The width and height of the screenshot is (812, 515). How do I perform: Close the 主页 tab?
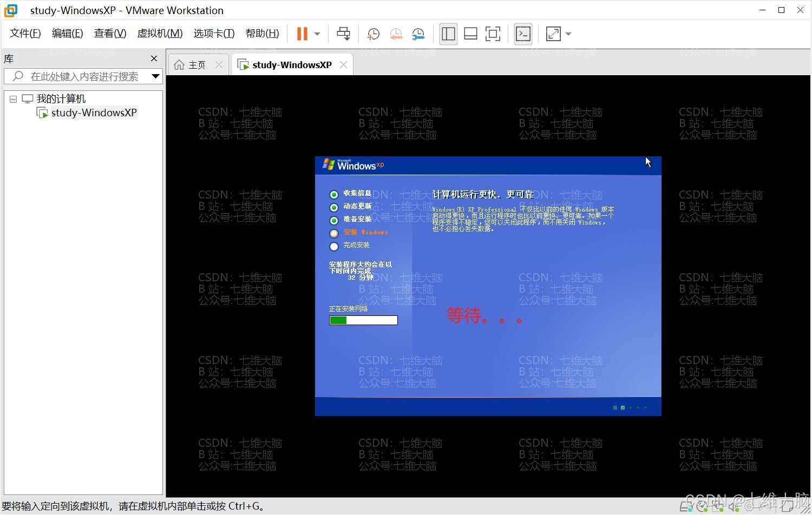pos(219,65)
